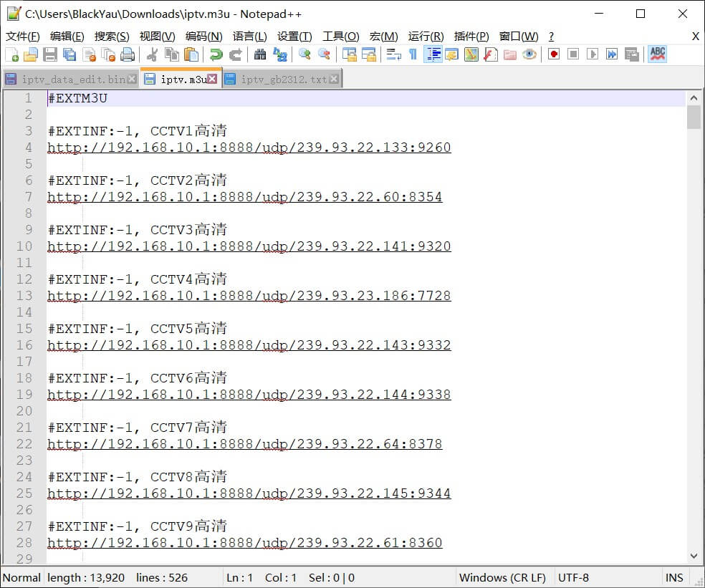Click the Copy toolbar icon

(x=172, y=55)
